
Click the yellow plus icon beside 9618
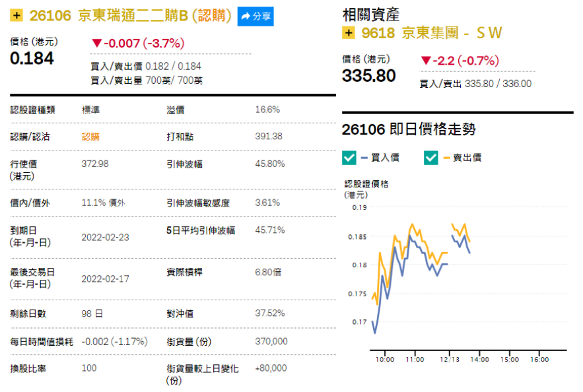click(x=349, y=33)
